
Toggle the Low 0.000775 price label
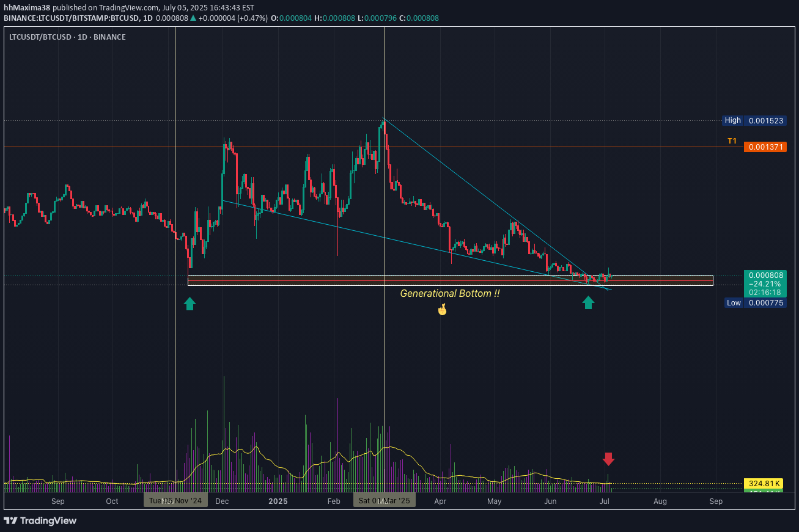tap(754, 302)
